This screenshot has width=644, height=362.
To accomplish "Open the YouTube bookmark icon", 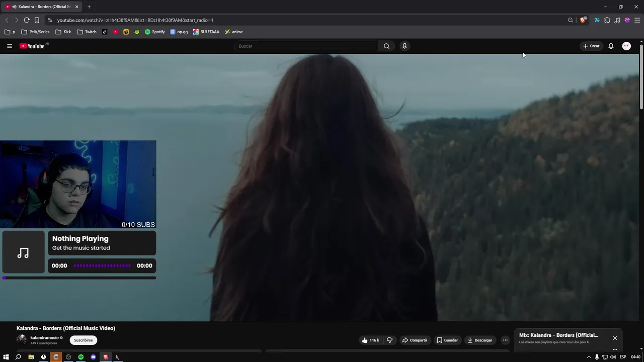I will (x=115, y=32).
